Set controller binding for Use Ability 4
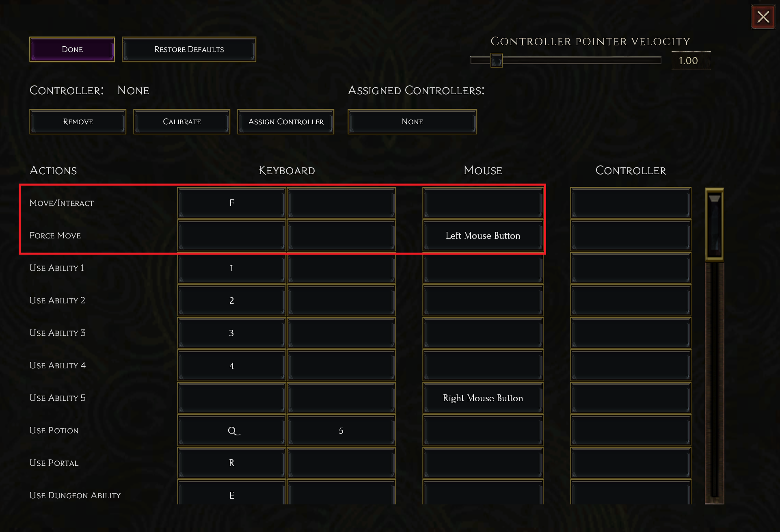 631,366
